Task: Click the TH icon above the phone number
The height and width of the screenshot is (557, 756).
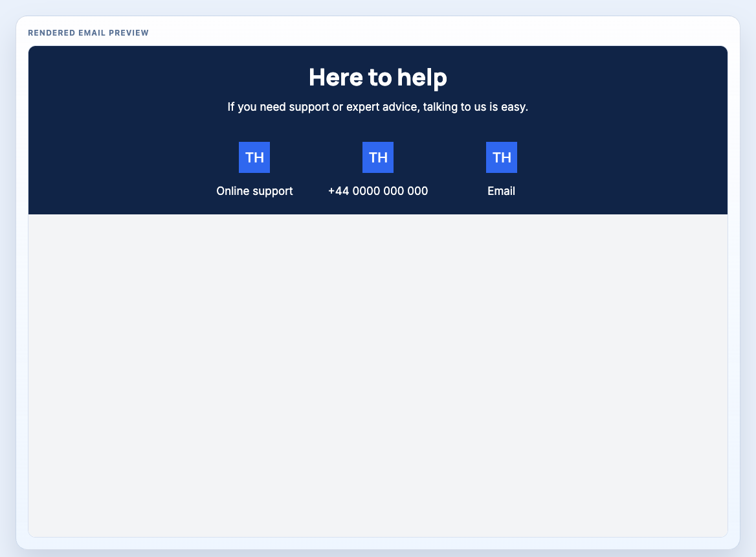Action: point(378,157)
